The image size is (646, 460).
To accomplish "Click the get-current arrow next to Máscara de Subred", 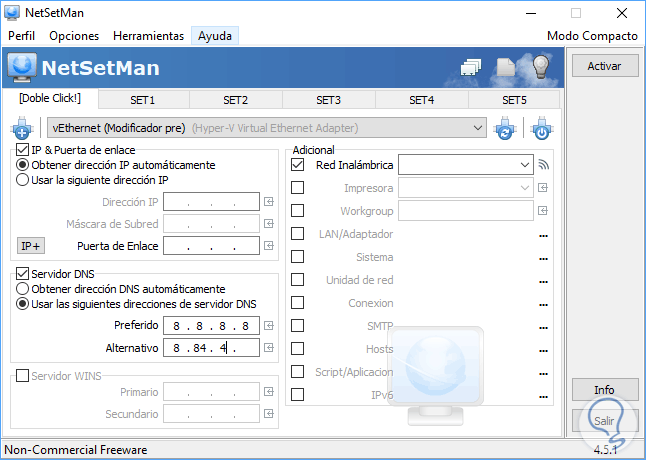I will (x=269, y=224).
